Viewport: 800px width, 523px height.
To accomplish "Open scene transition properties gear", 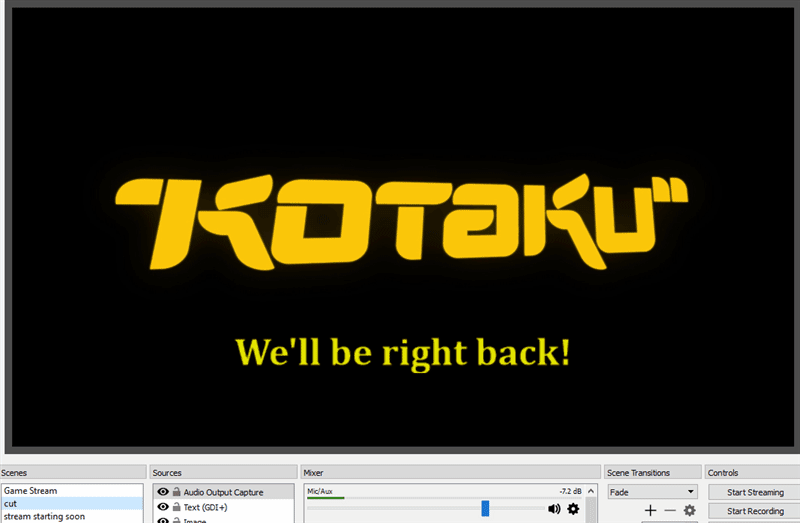I will (x=690, y=510).
